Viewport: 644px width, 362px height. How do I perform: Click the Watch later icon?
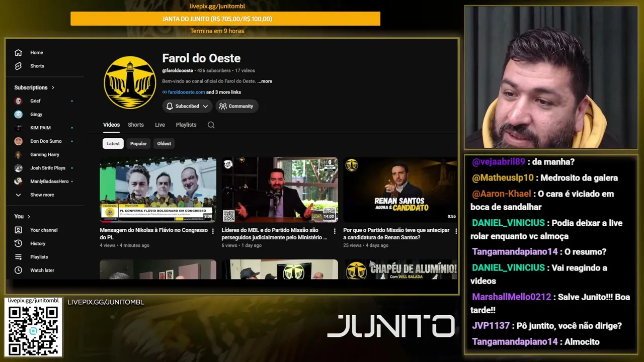(18, 270)
